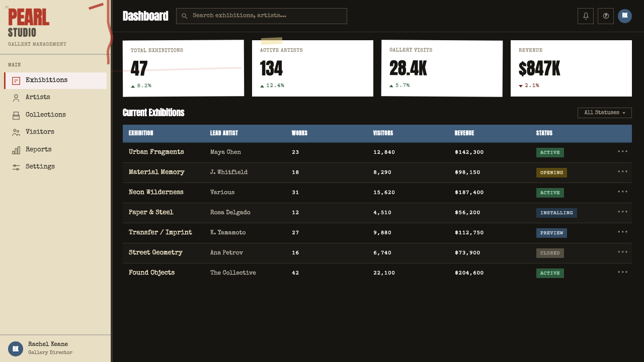Click lead artist Rosa Delgado

point(230,212)
